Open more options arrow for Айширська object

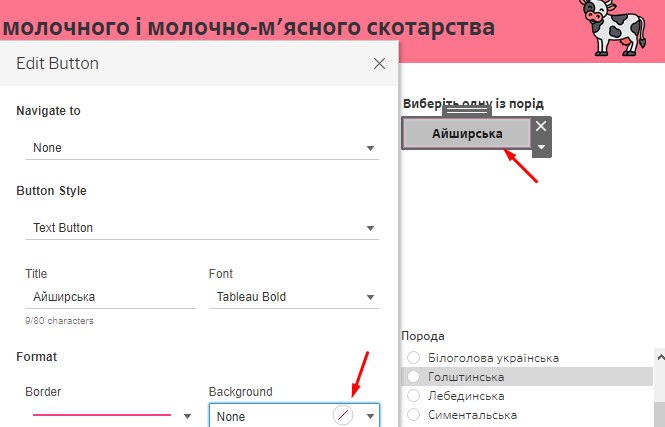click(541, 147)
